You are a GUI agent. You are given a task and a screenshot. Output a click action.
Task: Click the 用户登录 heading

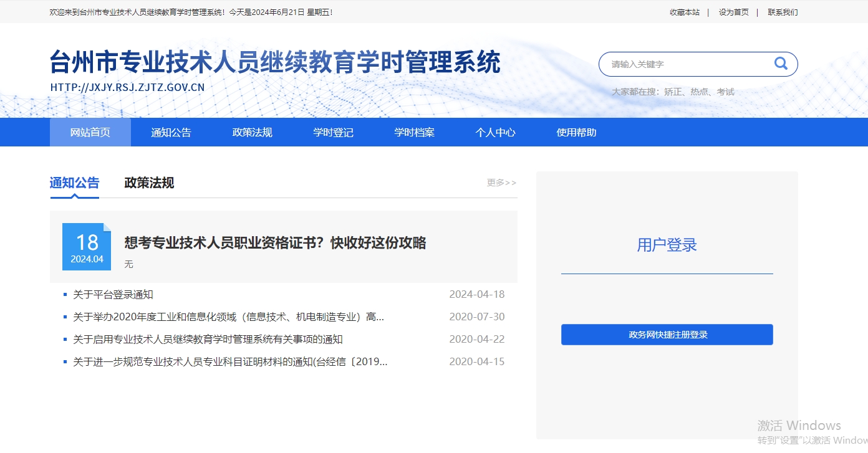[667, 245]
